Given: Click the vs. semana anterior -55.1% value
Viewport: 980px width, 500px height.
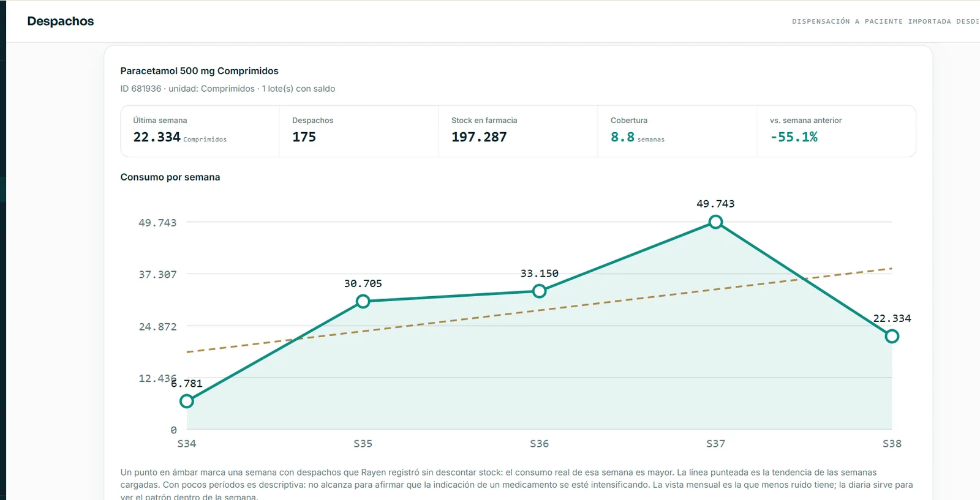Looking at the screenshot, I should click(x=794, y=137).
